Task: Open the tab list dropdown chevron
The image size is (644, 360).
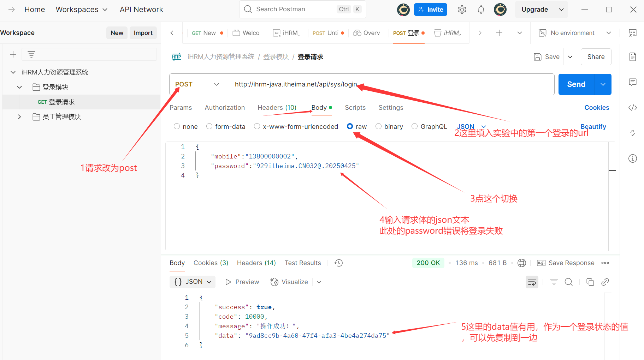Action: (520, 33)
